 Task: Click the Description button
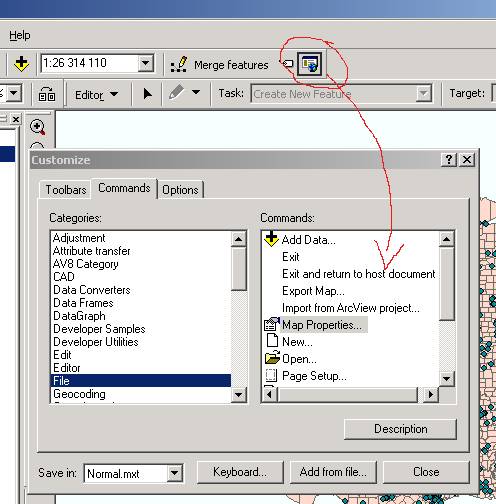(x=400, y=429)
